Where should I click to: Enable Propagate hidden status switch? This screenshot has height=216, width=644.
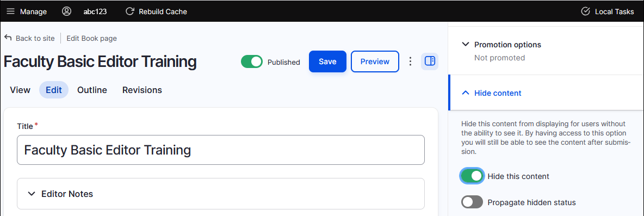(472, 202)
